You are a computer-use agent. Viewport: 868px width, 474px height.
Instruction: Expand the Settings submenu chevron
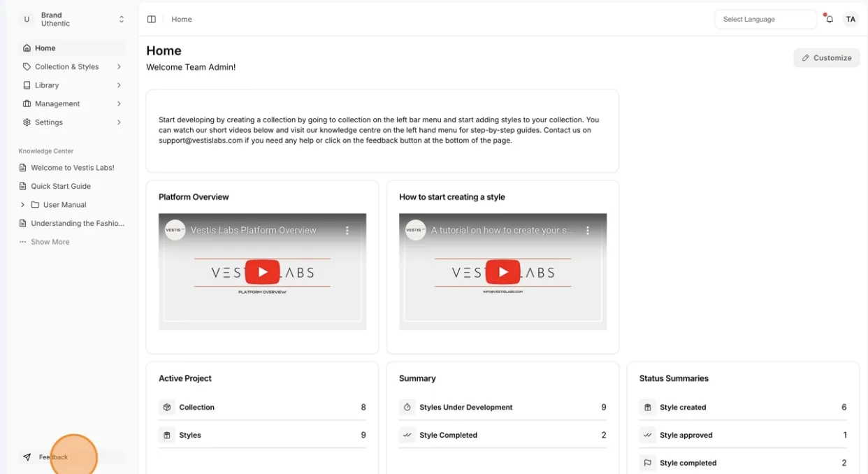(119, 122)
